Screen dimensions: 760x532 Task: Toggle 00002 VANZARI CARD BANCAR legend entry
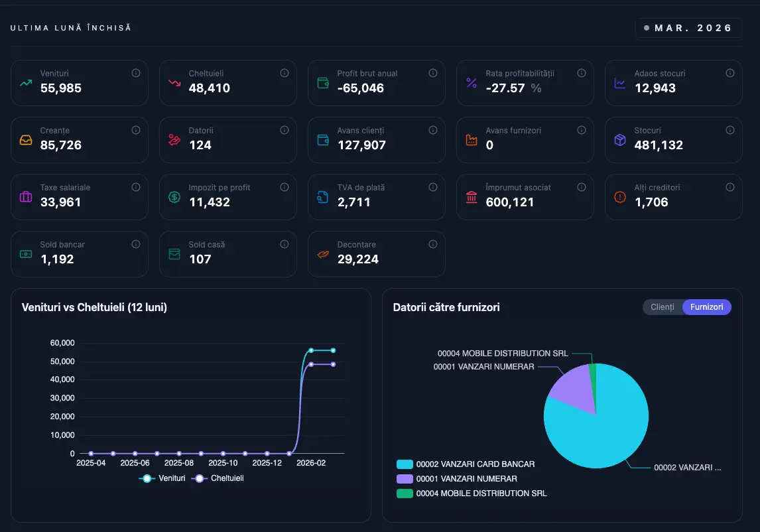point(466,464)
